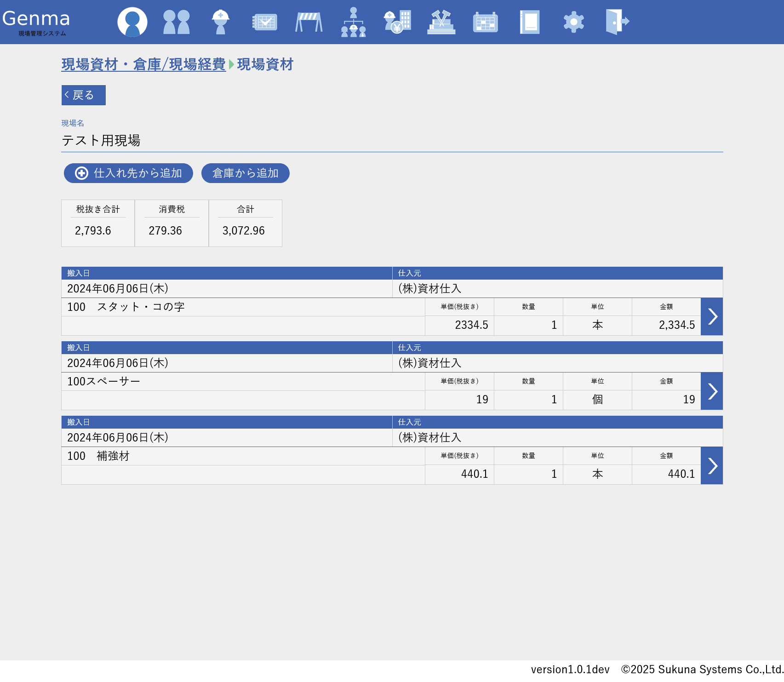Click the construction barricade icon
The image size is (784, 682).
pos(309,22)
